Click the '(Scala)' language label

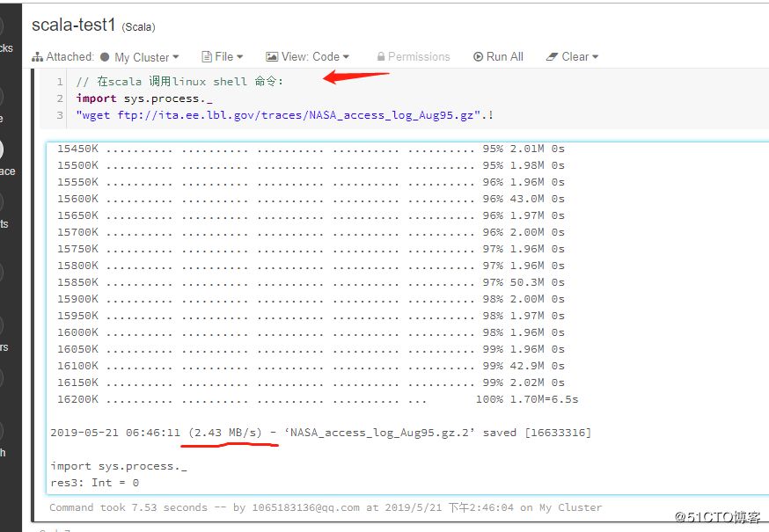[138, 27]
